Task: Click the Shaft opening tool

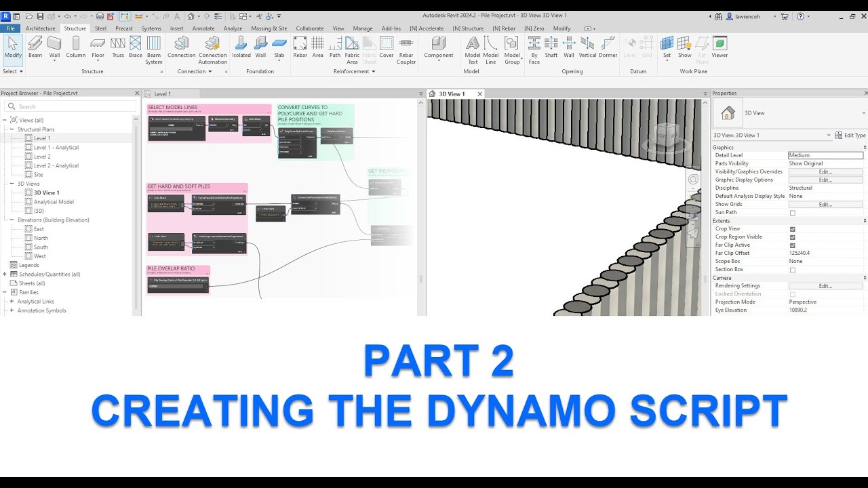Action: [551, 47]
